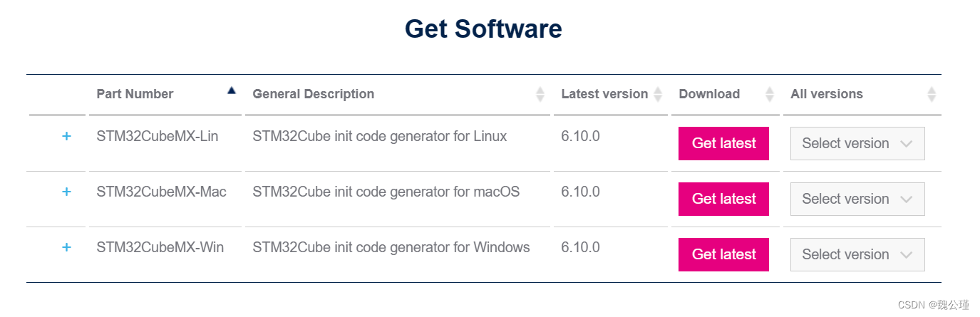Viewport: 980px width, 317px height.
Task: Click the Latest version sort arrows icon
Action: [x=658, y=94]
